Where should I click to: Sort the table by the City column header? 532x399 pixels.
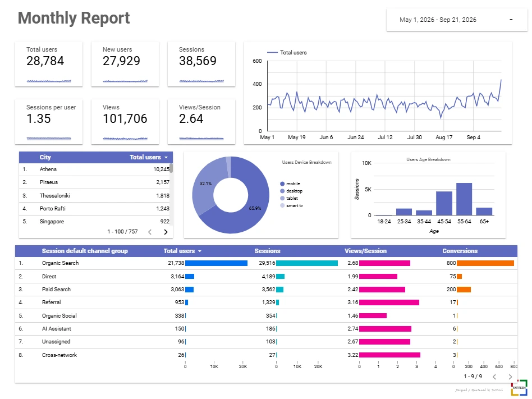click(45, 158)
